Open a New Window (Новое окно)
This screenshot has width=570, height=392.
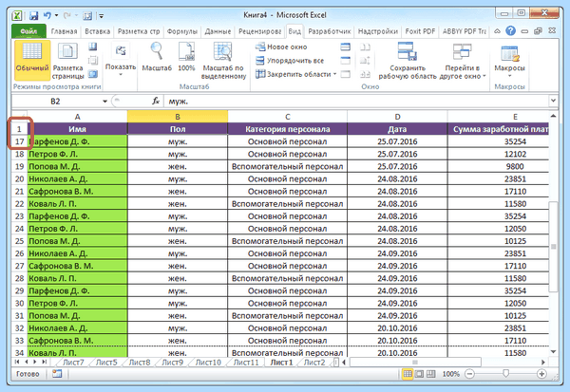(281, 47)
